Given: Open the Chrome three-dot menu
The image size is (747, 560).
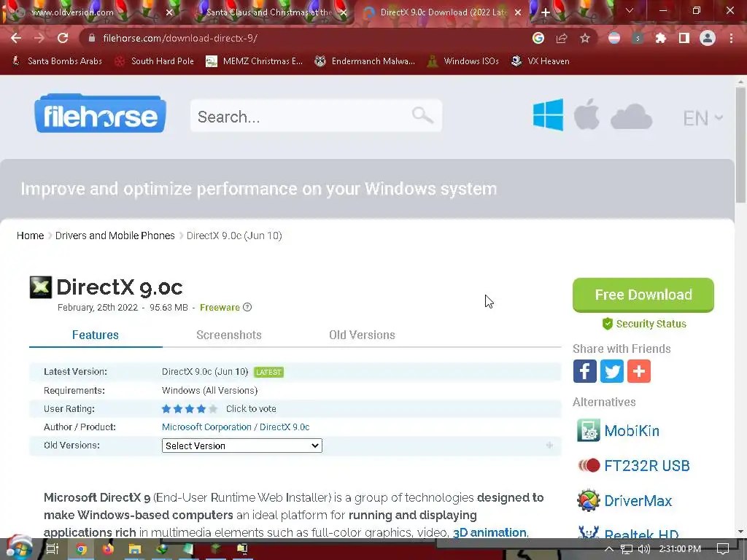Looking at the screenshot, I should [x=731, y=38].
